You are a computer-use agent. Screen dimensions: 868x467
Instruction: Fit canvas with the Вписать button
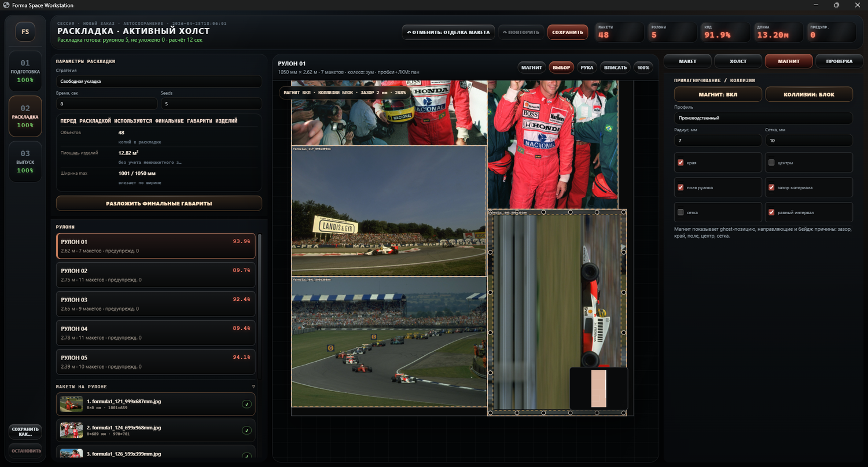(615, 68)
